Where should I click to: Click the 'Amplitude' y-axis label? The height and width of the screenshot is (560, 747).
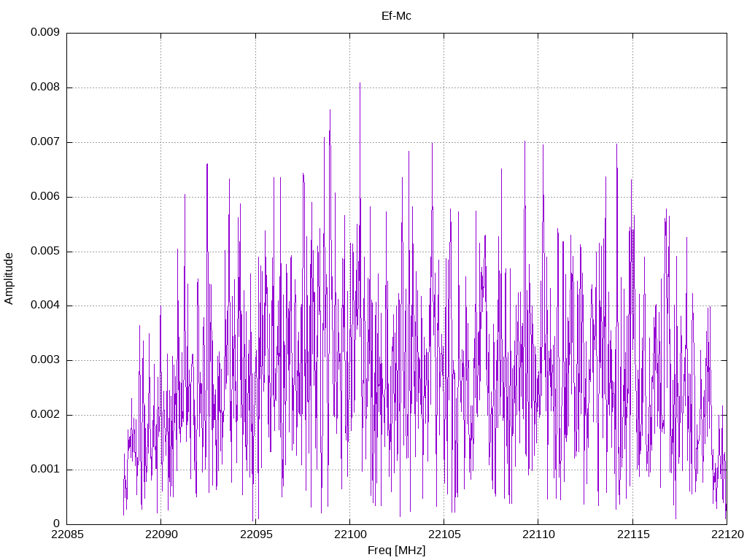tap(9, 279)
